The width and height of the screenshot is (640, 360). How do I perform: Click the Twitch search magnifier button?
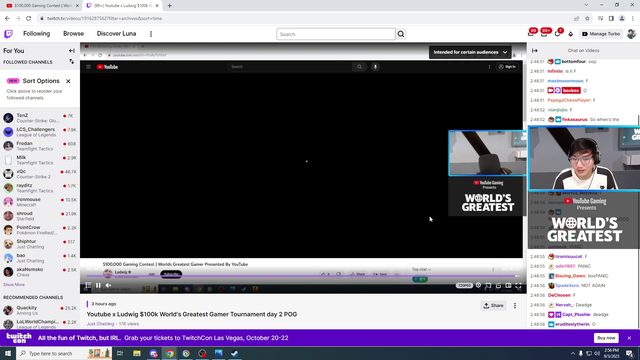pos(401,34)
